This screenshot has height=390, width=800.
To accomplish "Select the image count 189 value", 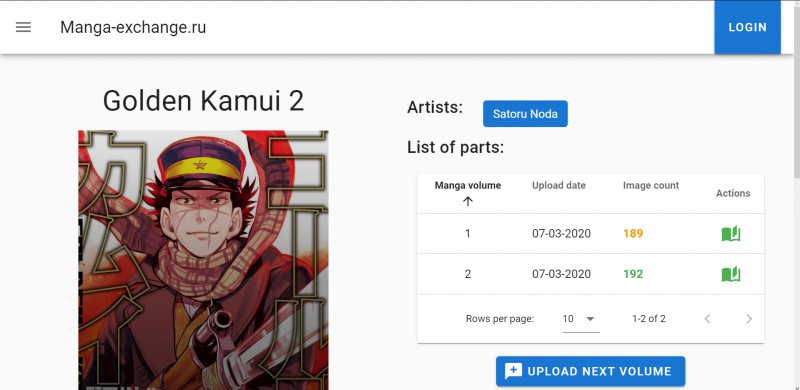I will tap(633, 234).
